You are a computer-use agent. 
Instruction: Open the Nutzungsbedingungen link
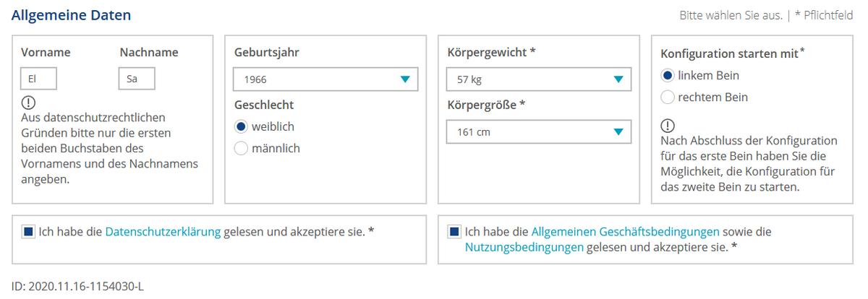pos(524,247)
